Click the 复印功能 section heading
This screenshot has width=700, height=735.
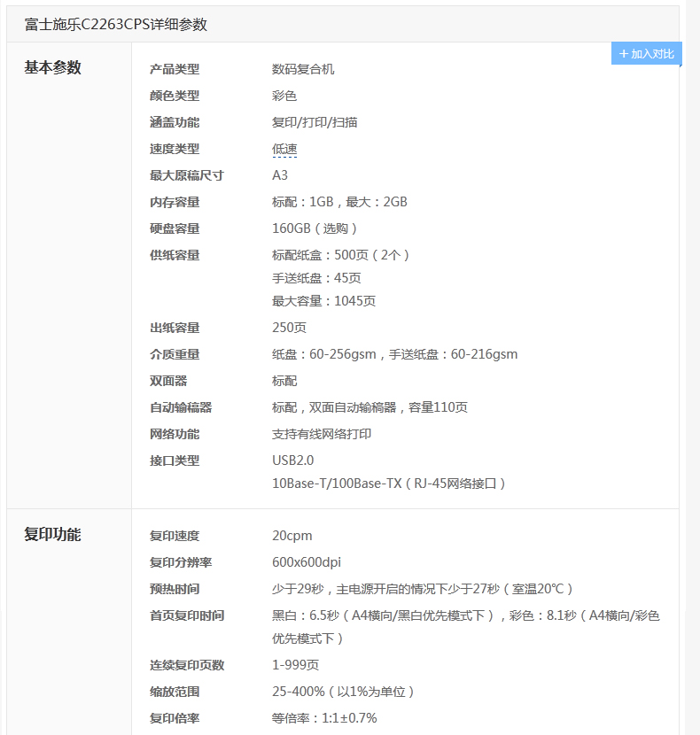click(52, 534)
